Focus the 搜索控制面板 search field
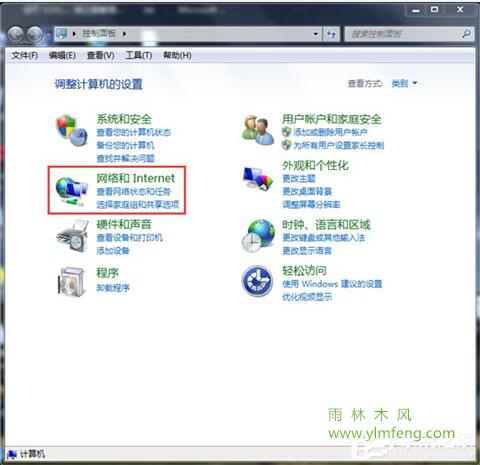The width and height of the screenshot is (480, 465). click(403, 34)
